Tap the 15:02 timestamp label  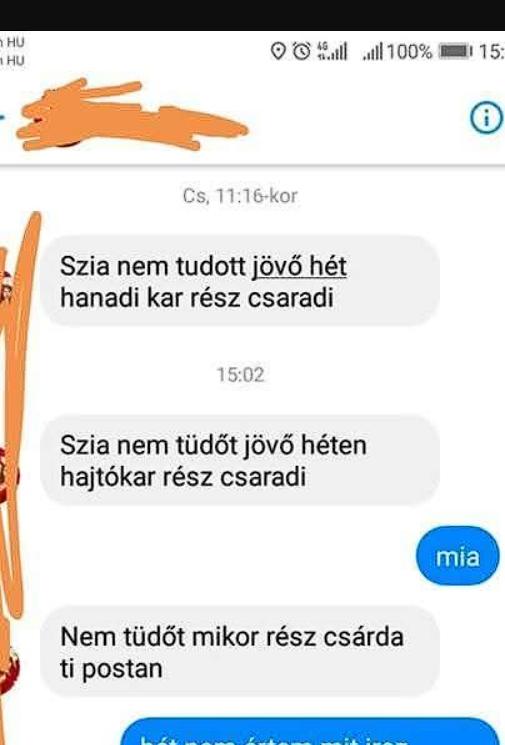click(x=240, y=375)
